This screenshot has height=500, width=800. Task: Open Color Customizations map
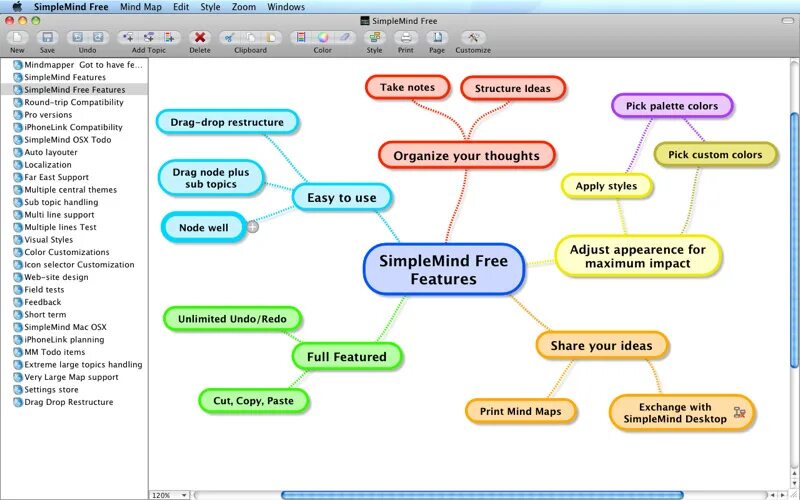[74, 252]
